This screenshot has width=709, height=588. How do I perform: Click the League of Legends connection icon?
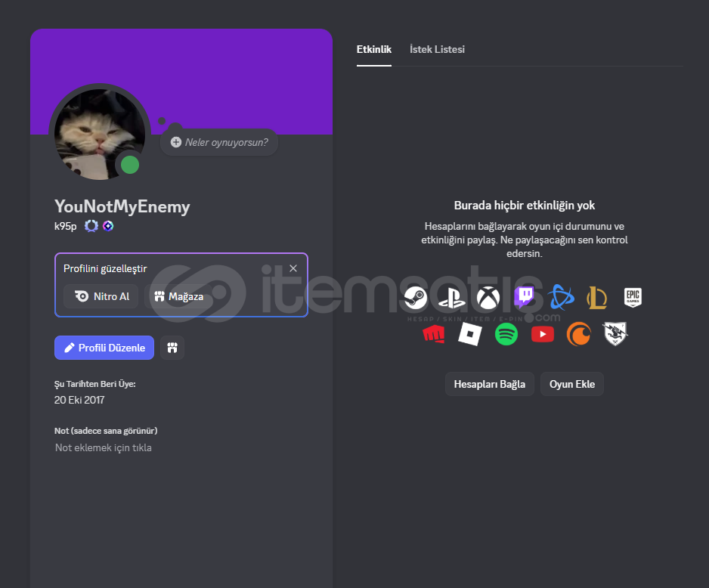(x=597, y=298)
